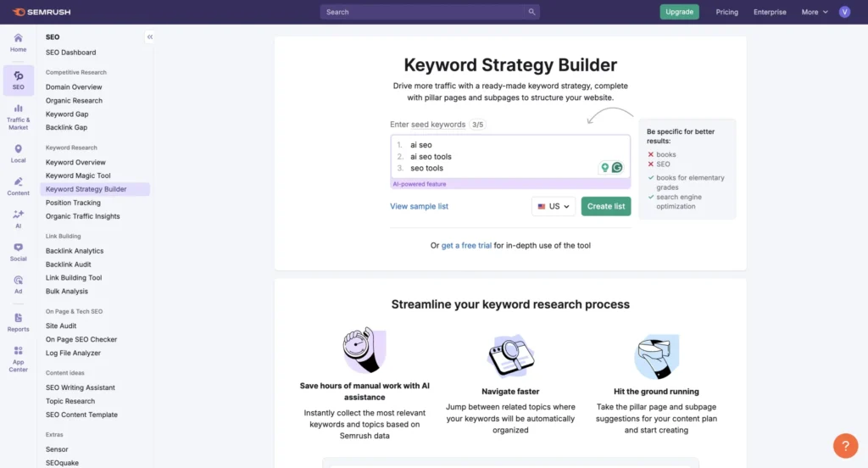
Task: Follow the get a free trial link
Action: [x=466, y=245]
